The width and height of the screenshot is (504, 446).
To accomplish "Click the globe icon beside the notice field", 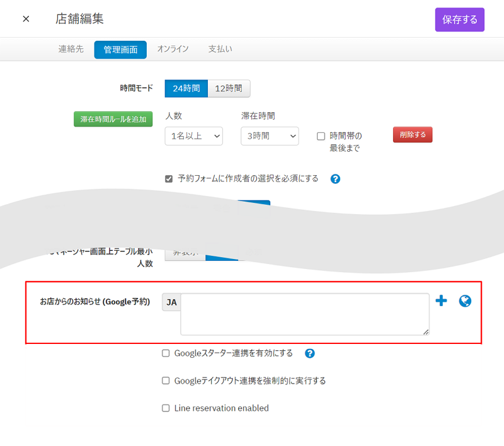I will pyautogui.click(x=465, y=301).
